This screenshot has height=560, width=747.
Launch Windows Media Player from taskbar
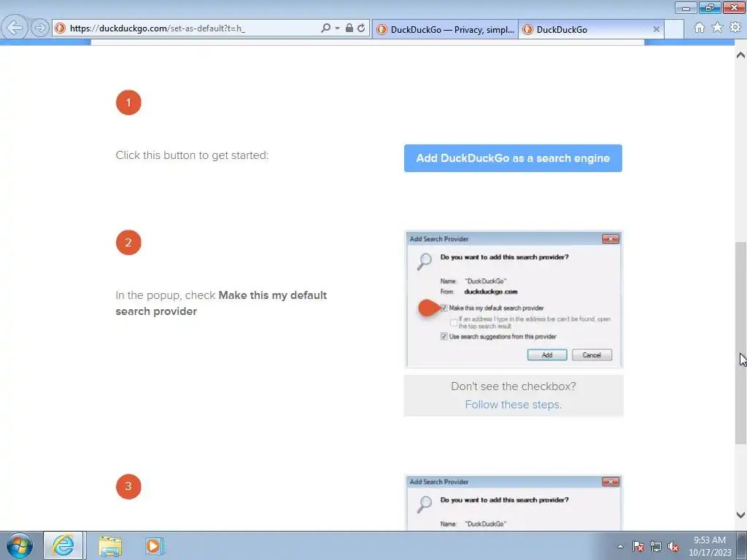[154, 545]
